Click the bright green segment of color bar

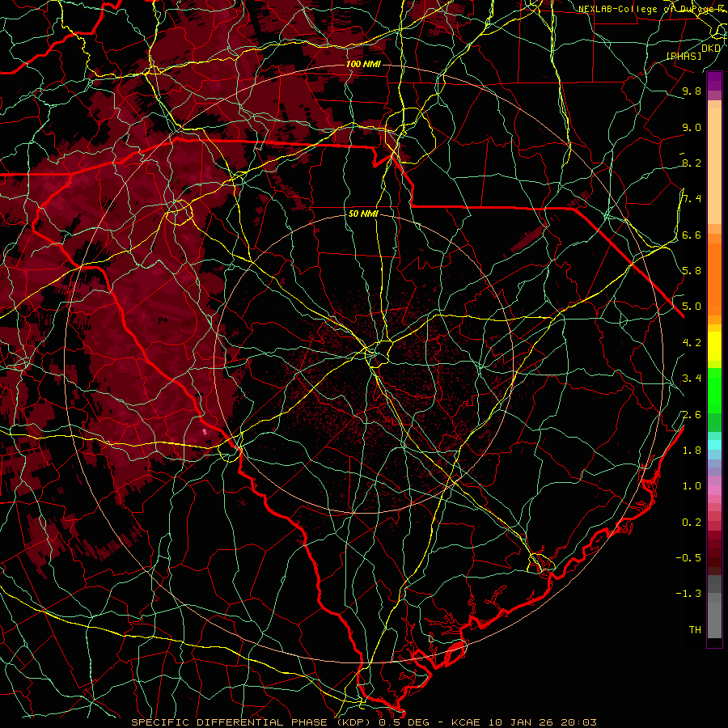point(714,390)
